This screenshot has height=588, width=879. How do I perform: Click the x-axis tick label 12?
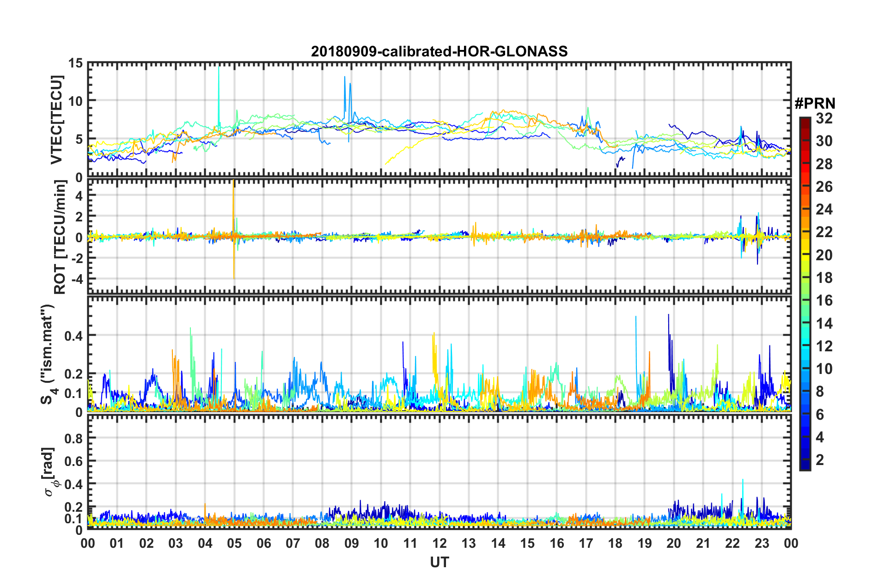(439, 543)
